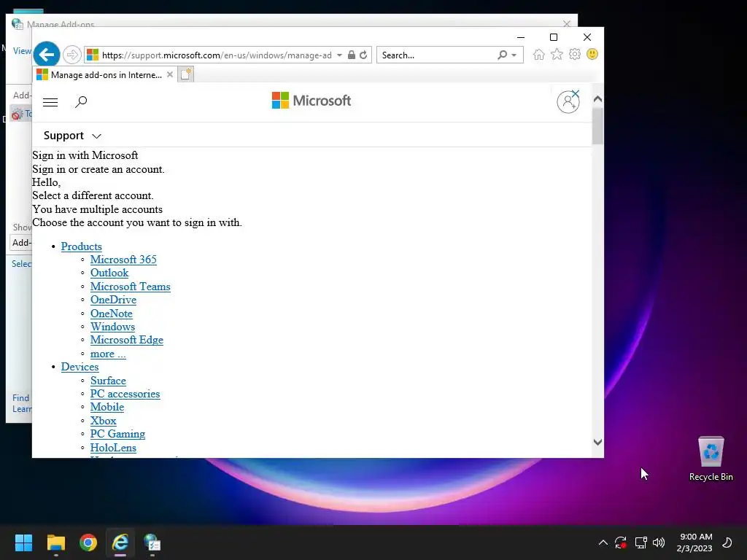
Task: Open the Surface link
Action: (108, 381)
